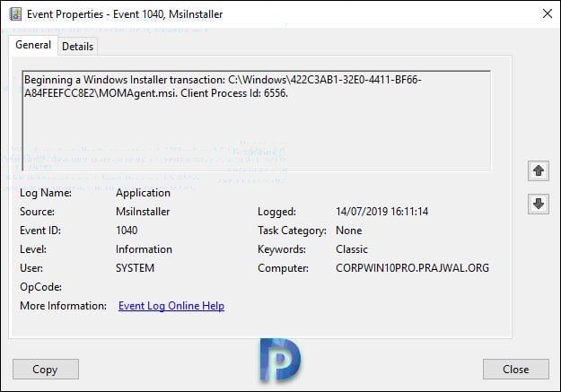Click the Event Properties title bar icon
Image resolution: width=561 pixels, height=392 pixels.
[15, 14]
